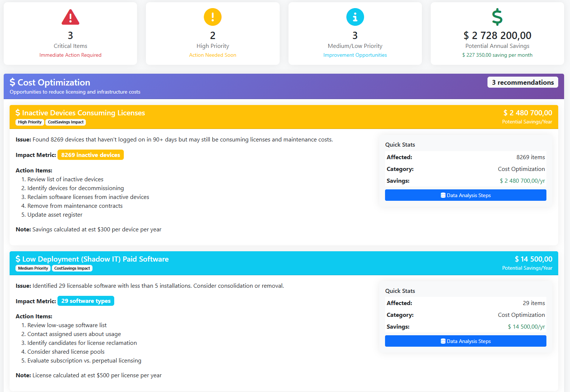Open Data Analysis Steps for Low Deployment software

click(466, 341)
